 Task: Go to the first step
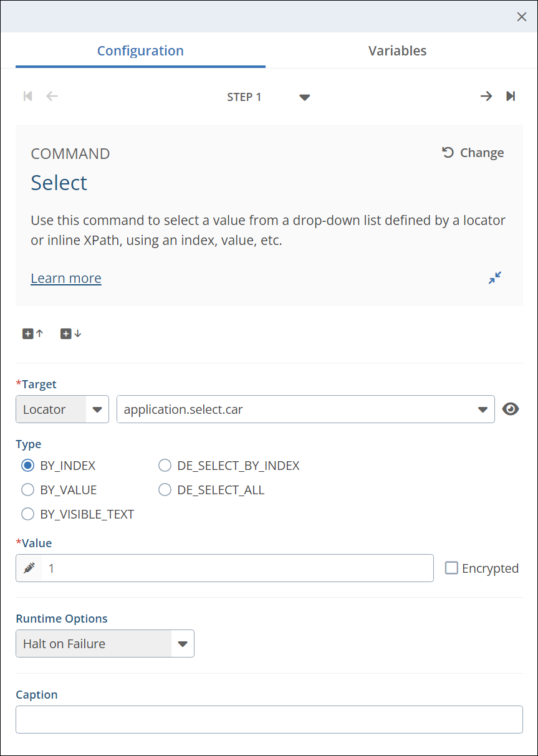point(27,96)
